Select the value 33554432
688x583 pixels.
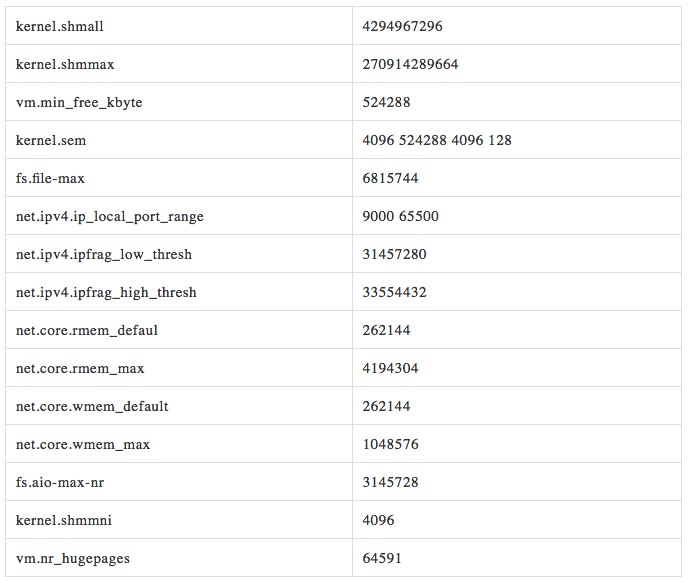pyautogui.click(x=394, y=292)
